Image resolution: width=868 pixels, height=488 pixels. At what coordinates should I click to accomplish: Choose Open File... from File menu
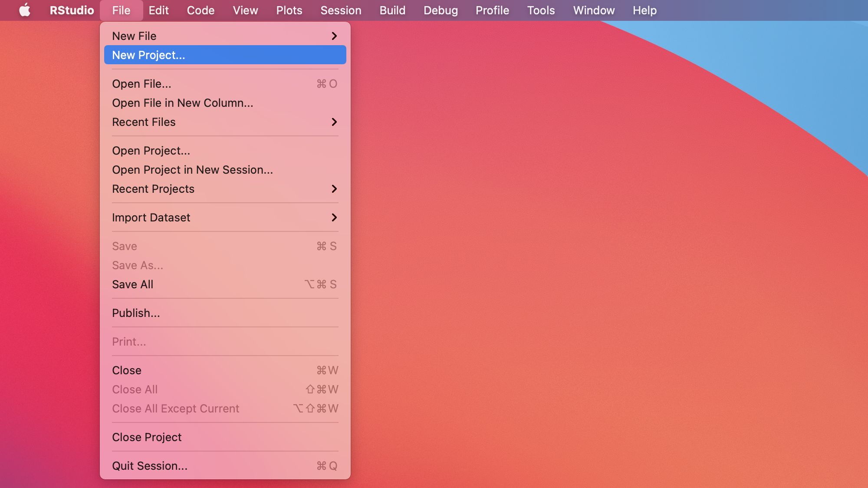click(x=141, y=84)
